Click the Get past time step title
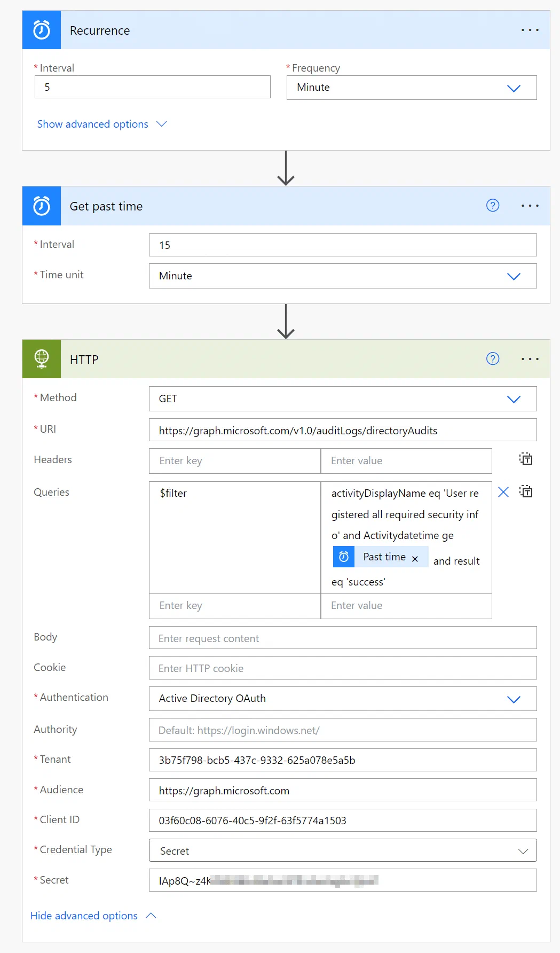Image resolution: width=560 pixels, height=953 pixels. (x=106, y=206)
